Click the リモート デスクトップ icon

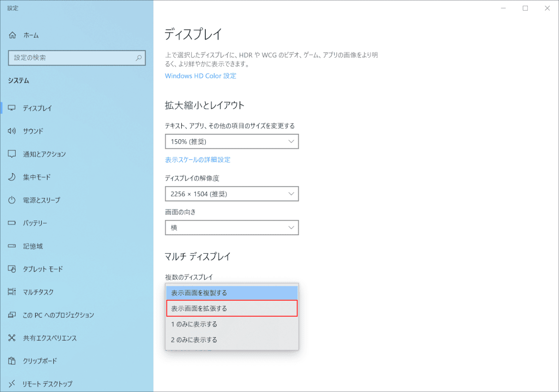(x=12, y=384)
